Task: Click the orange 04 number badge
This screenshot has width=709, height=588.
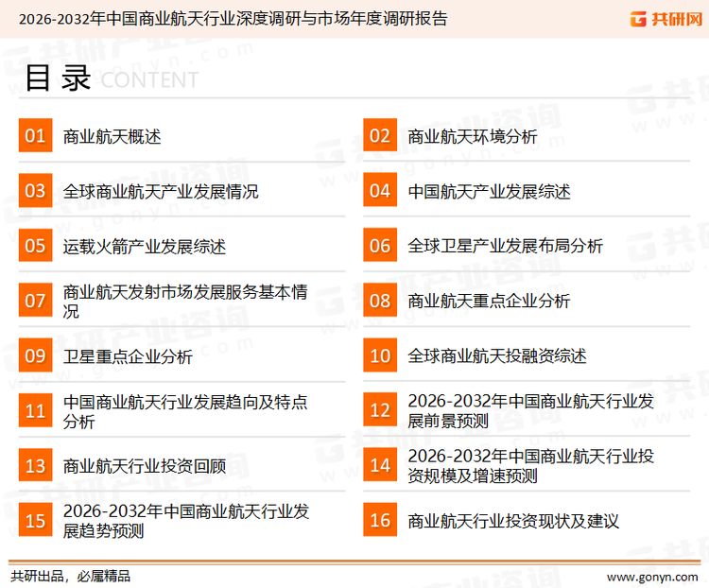Action: pyautogui.click(x=380, y=190)
